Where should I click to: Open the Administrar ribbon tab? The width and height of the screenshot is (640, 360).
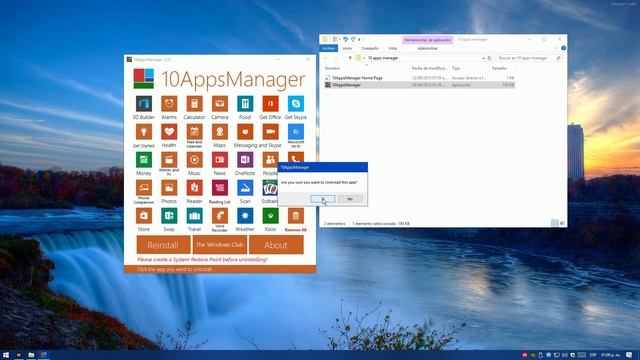tap(427, 48)
